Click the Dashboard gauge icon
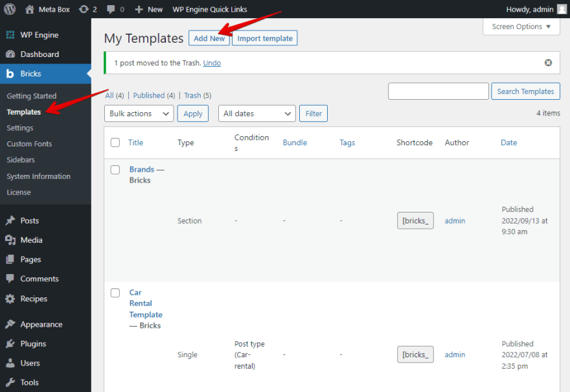This screenshot has height=392, width=570. (x=10, y=54)
